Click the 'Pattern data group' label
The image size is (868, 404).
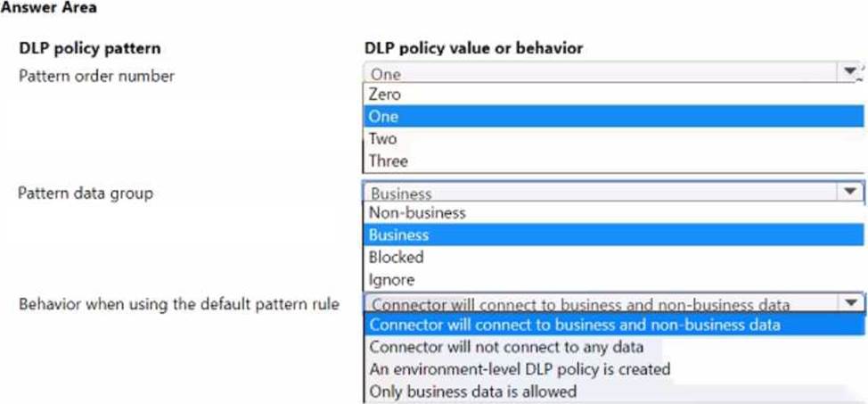86,194
